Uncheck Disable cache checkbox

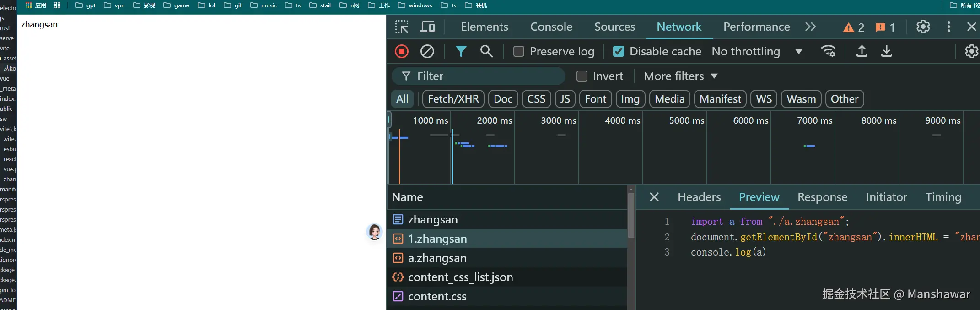[x=619, y=51]
